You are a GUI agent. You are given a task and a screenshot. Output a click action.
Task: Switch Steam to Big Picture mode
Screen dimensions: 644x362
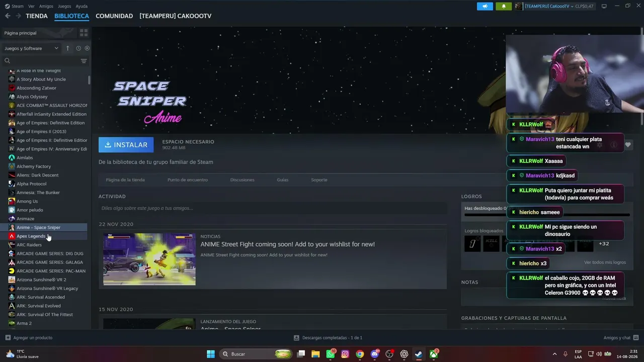point(604,6)
